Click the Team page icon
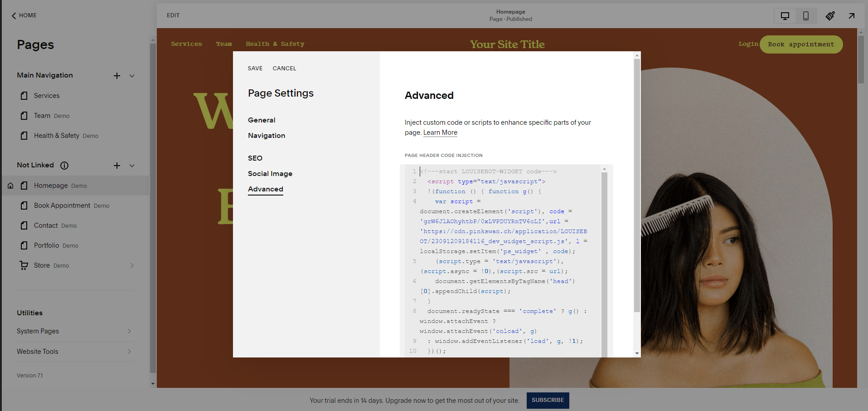This screenshot has width=868, height=411. [24, 116]
